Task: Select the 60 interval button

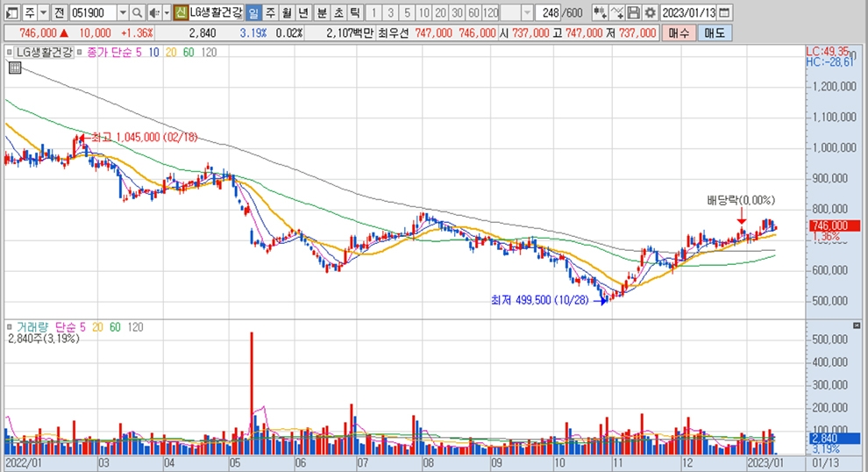Action: click(x=473, y=12)
